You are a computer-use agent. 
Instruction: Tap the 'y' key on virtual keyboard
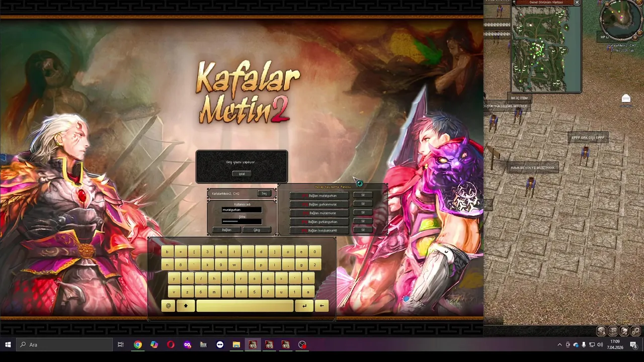[174, 278]
